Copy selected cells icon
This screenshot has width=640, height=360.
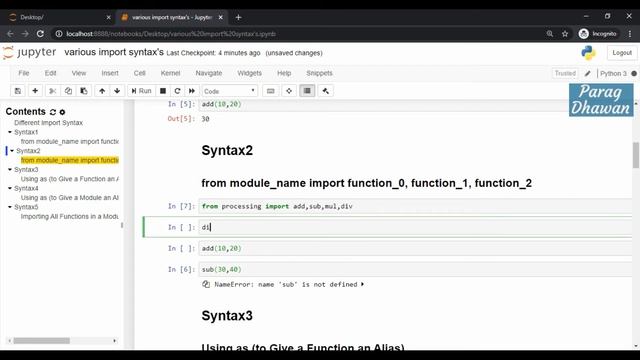(x=68, y=91)
